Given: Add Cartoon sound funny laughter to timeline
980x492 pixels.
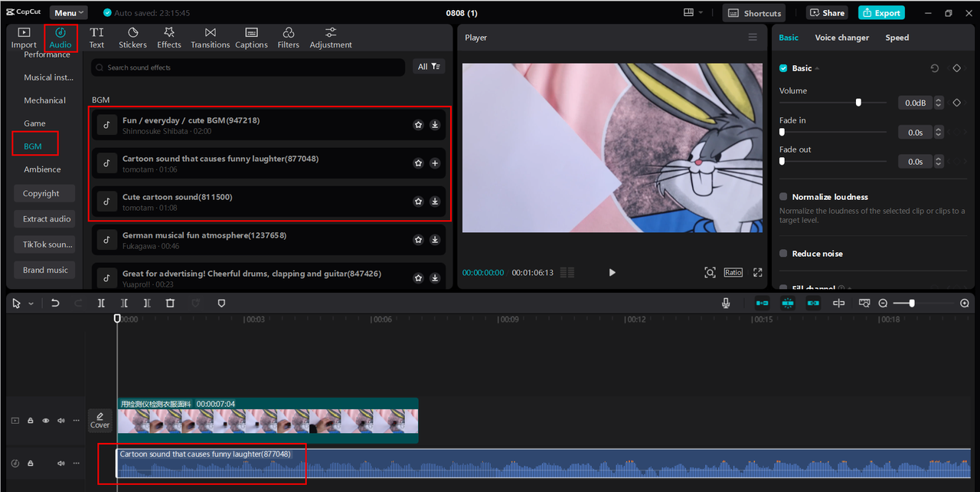Looking at the screenshot, I should 435,163.
